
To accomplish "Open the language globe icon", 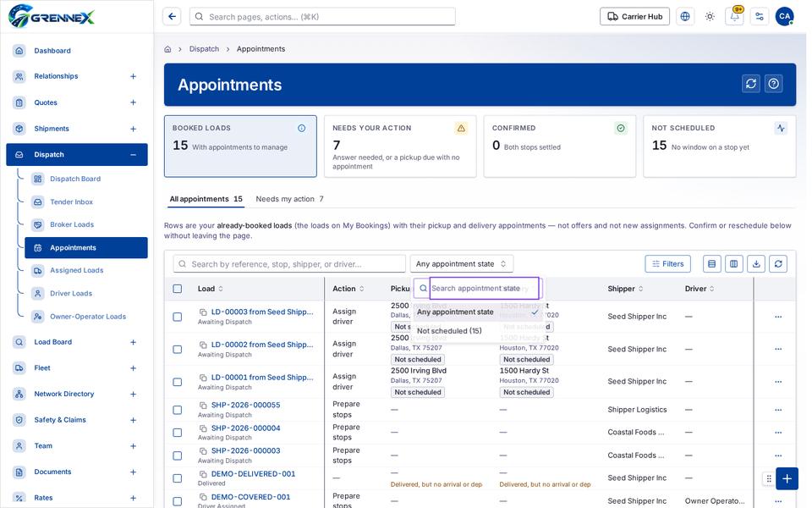I will [x=685, y=17].
